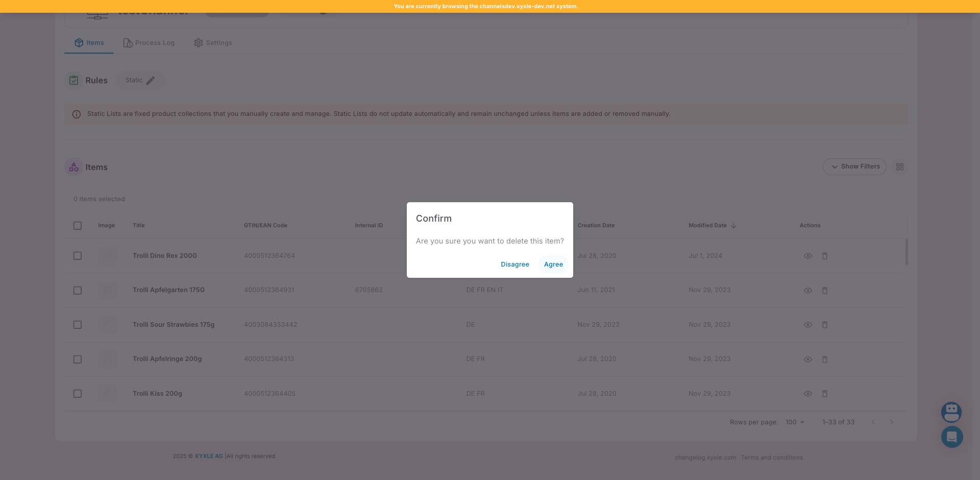The width and height of the screenshot is (980, 480).
Task: Click the Trolli Sour Strawbies 175g image thumbnail
Action: (107, 325)
